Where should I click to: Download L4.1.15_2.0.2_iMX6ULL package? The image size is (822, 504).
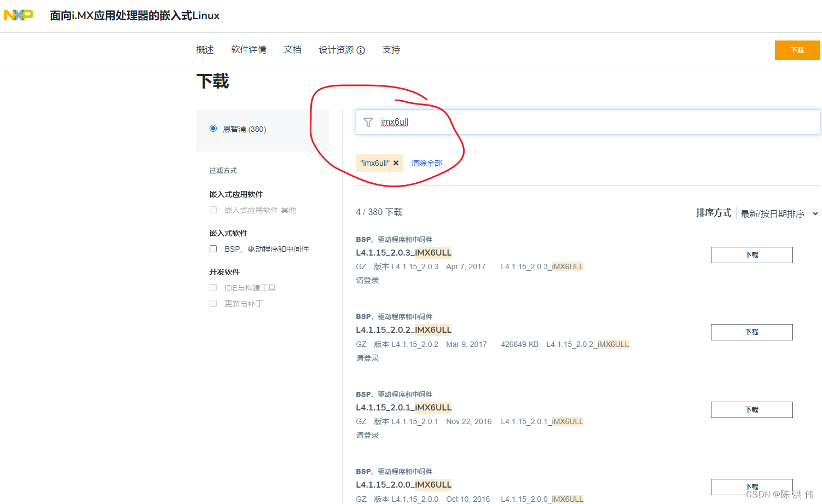click(751, 332)
